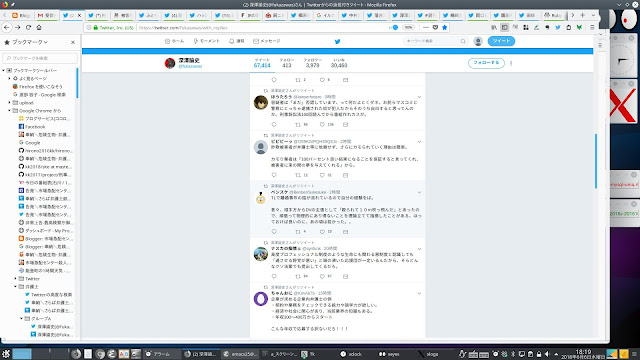Like the ペンスケ retweeted tweet
This screenshot has height=360, width=640.
click(322, 231)
